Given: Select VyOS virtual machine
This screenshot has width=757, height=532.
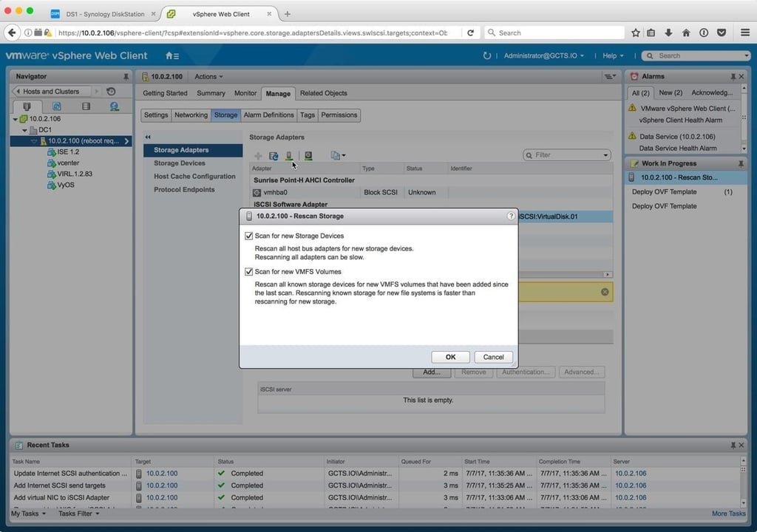Looking at the screenshot, I should 66,185.
